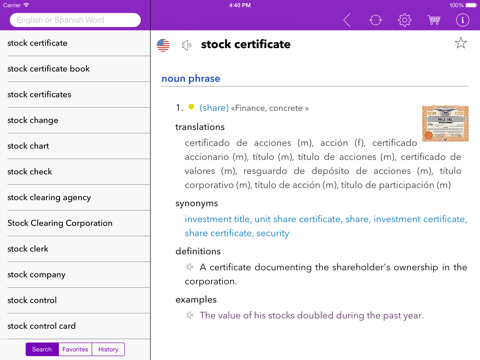Open 'stock control card' entry

pos(75,326)
